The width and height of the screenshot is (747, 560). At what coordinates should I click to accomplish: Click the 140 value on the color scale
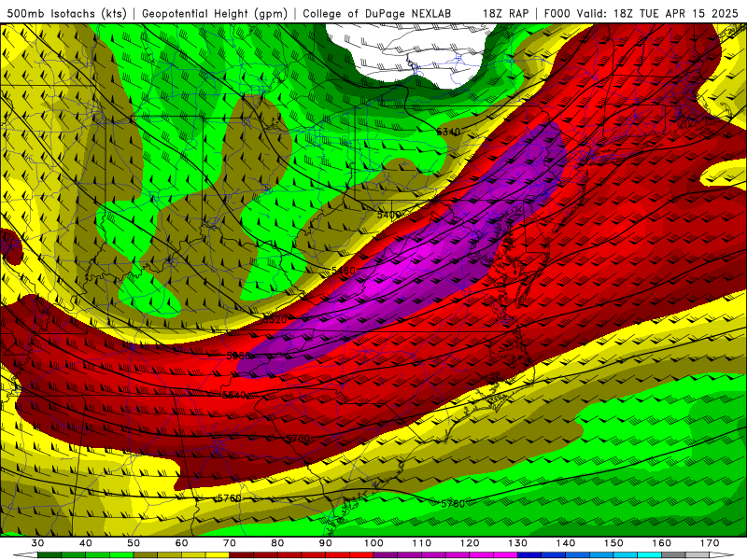pyautogui.click(x=566, y=543)
